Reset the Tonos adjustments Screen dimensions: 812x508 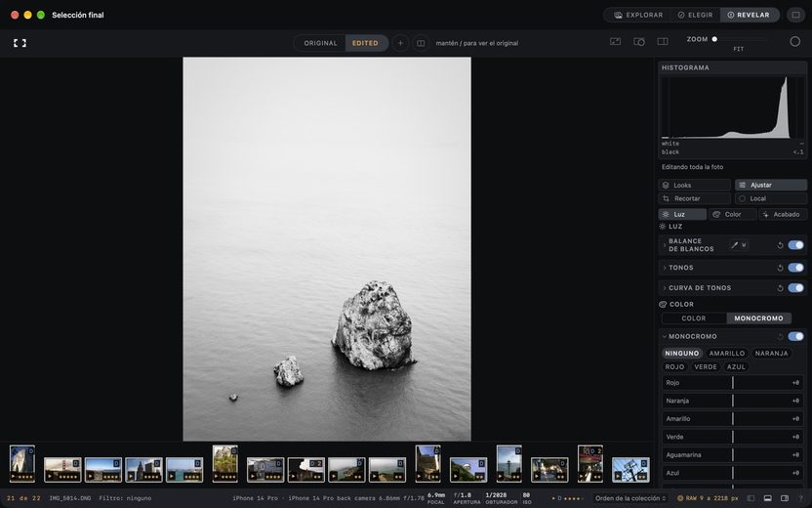[x=780, y=268]
